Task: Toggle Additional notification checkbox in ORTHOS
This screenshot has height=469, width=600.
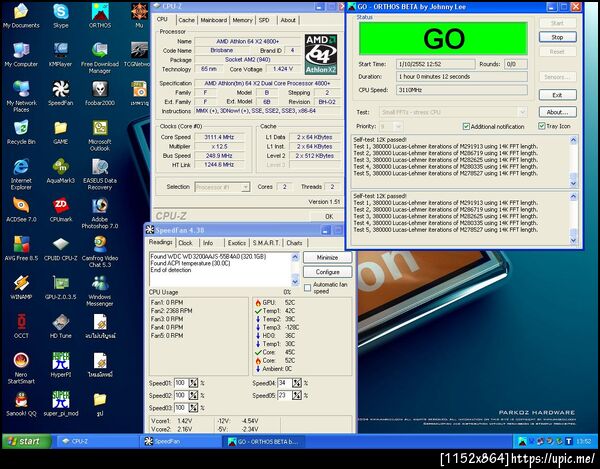Action: (x=466, y=126)
